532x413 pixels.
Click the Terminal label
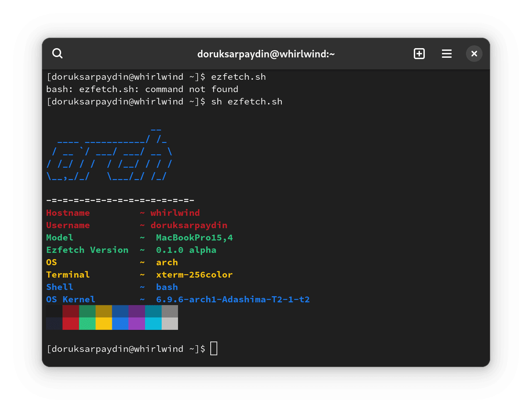[x=68, y=275]
